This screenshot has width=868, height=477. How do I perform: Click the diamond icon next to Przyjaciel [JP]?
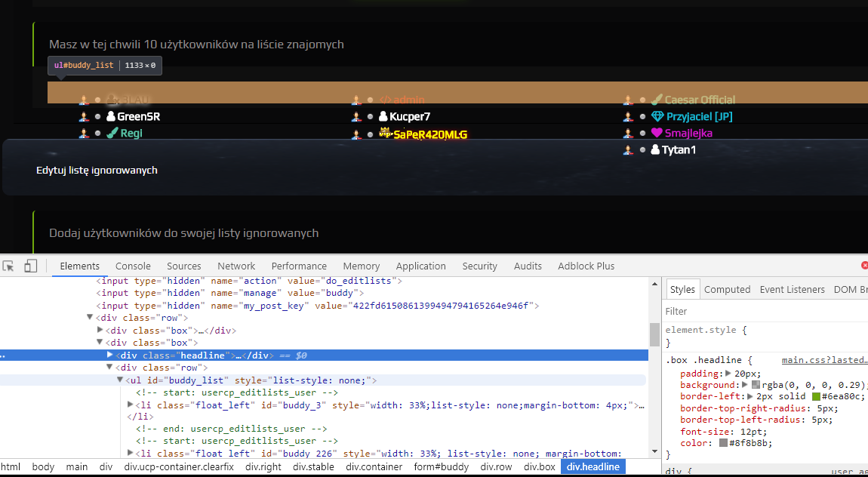click(657, 116)
